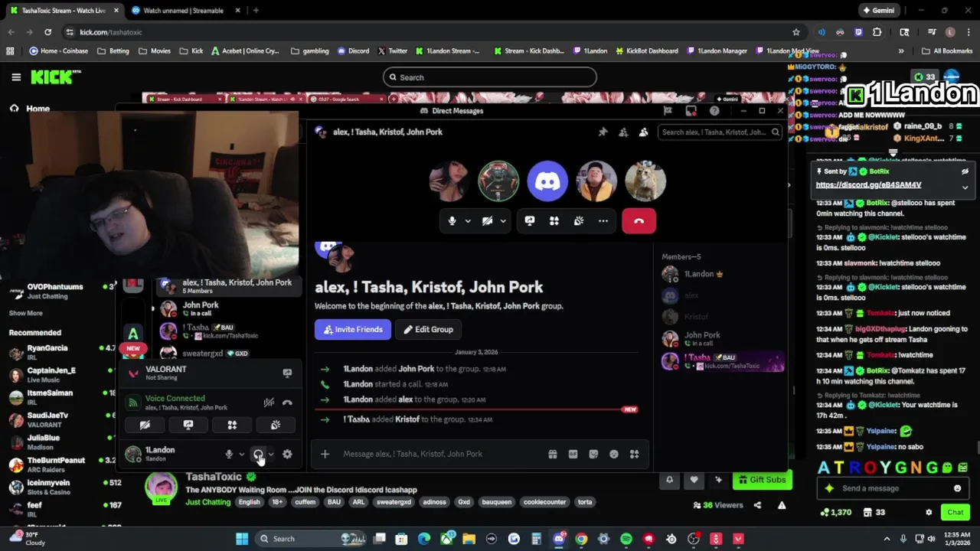Open microphone options arrow in call controls

[468, 221]
